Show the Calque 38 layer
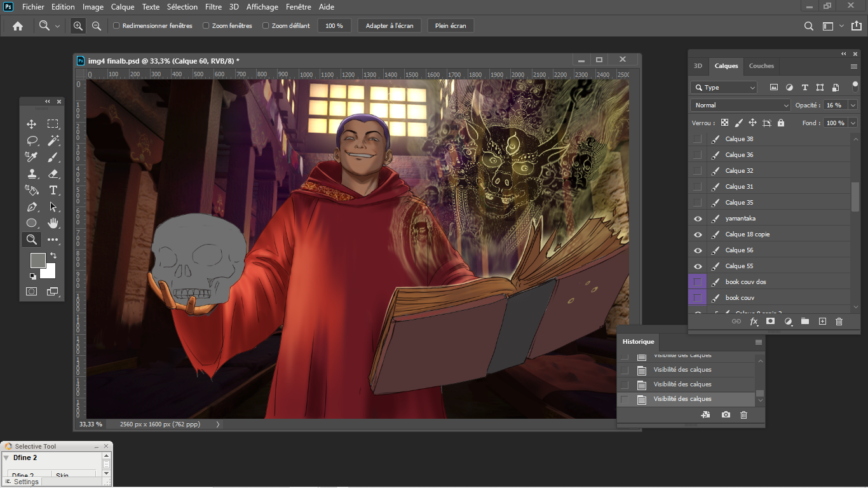The width and height of the screenshot is (868, 488). coord(698,139)
